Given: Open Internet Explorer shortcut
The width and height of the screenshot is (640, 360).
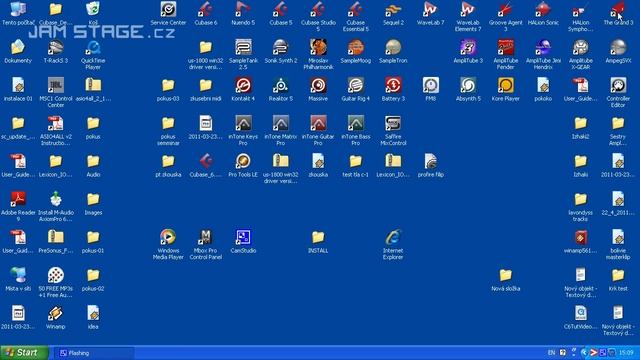Looking at the screenshot, I should 393,237.
